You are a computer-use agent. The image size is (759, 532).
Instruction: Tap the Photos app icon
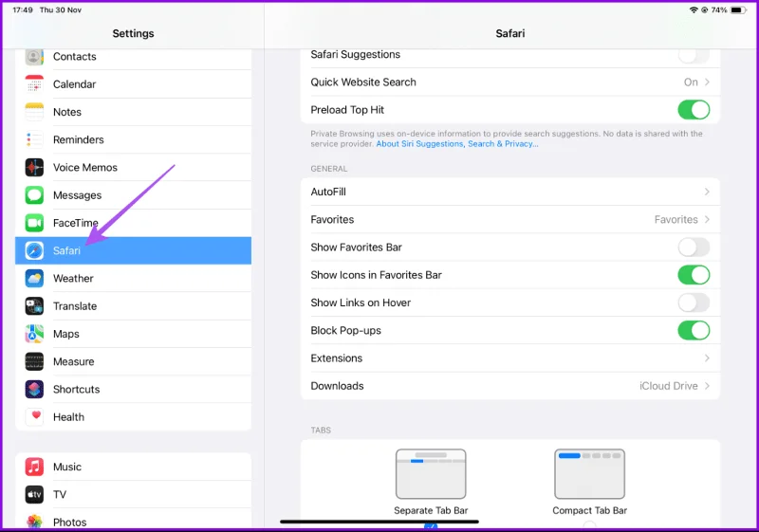pyautogui.click(x=34, y=522)
